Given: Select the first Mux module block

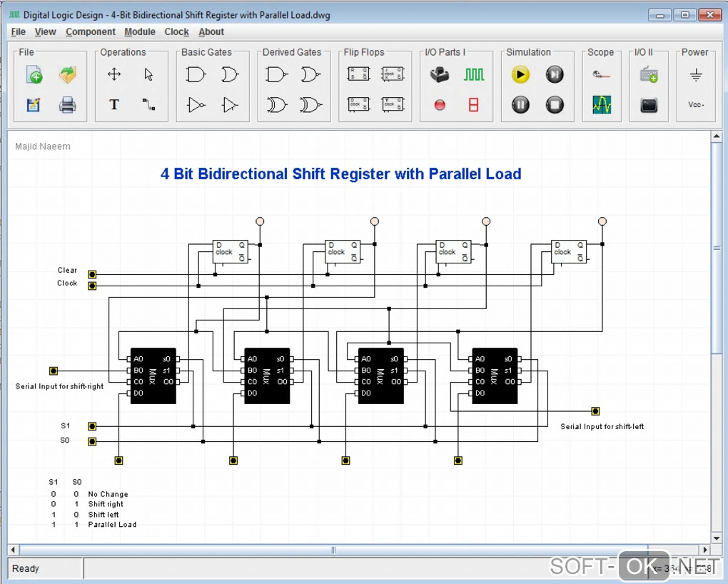Looking at the screenshot, I should 153,376.
